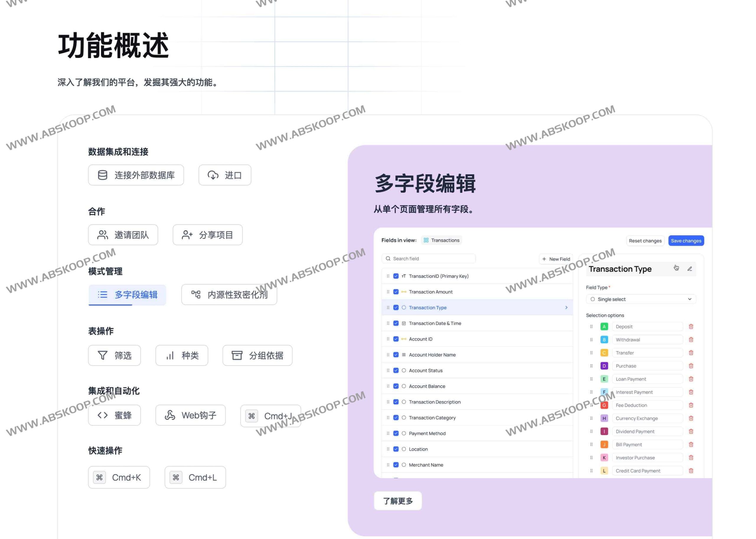
Task: Uncheck the Transaction Amount field checkbox
Action: click(x=396, y=292)
